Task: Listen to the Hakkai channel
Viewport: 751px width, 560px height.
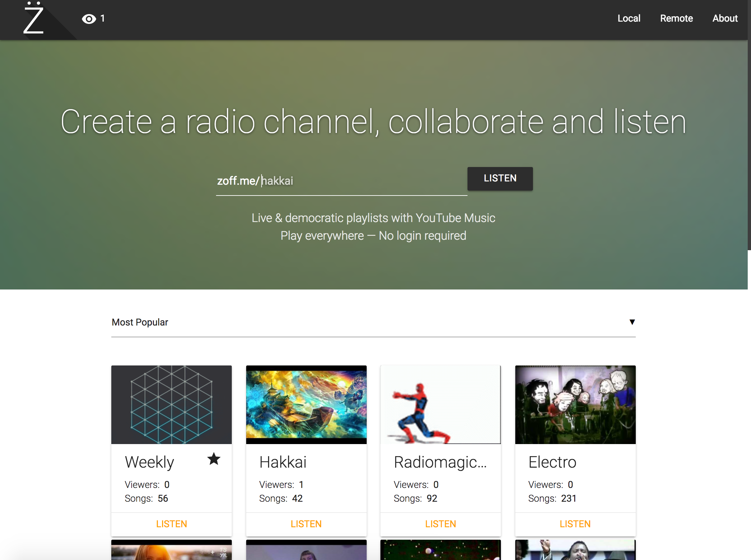Action: 306,524
